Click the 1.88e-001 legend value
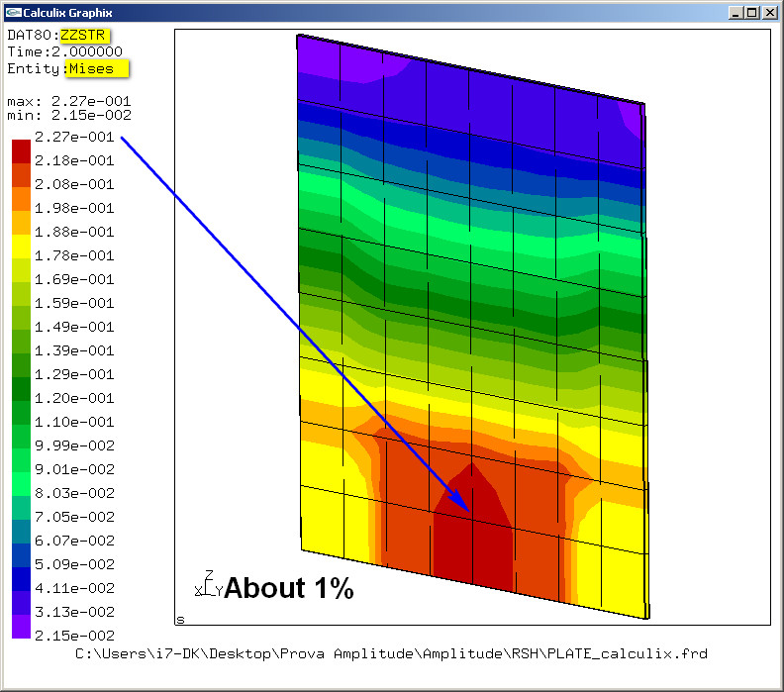 (74, 232)
